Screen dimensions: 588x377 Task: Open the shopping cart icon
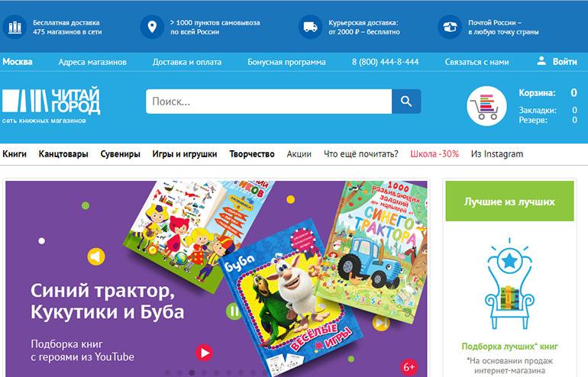486,106
